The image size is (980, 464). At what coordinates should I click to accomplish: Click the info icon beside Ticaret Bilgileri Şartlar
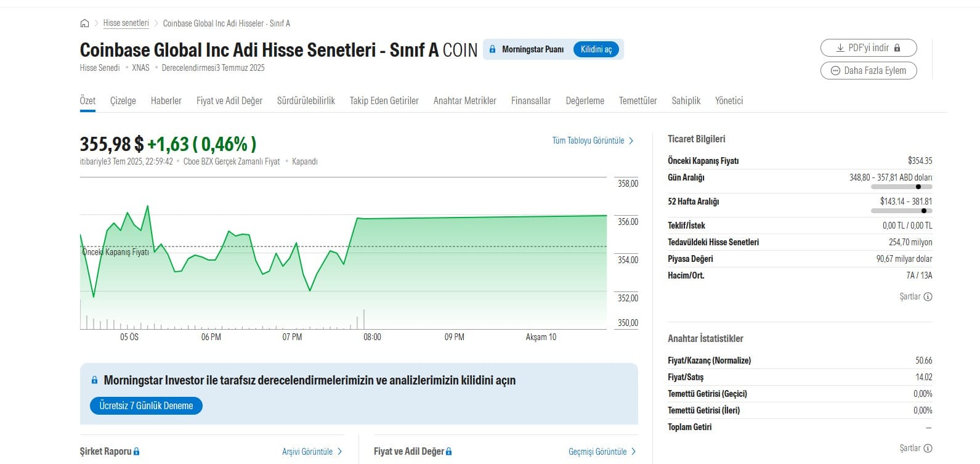coord(928,296)
